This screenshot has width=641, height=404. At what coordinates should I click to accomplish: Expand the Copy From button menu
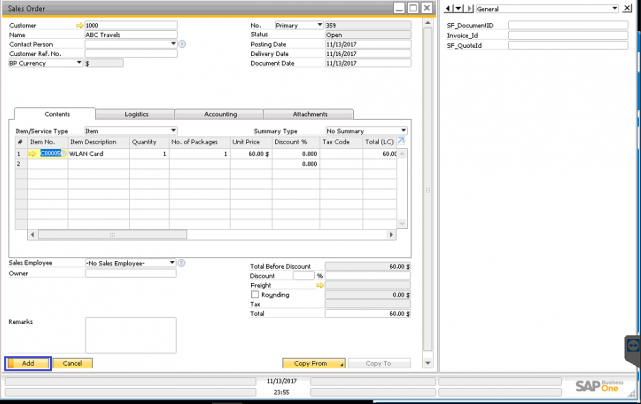coord(341,364)
